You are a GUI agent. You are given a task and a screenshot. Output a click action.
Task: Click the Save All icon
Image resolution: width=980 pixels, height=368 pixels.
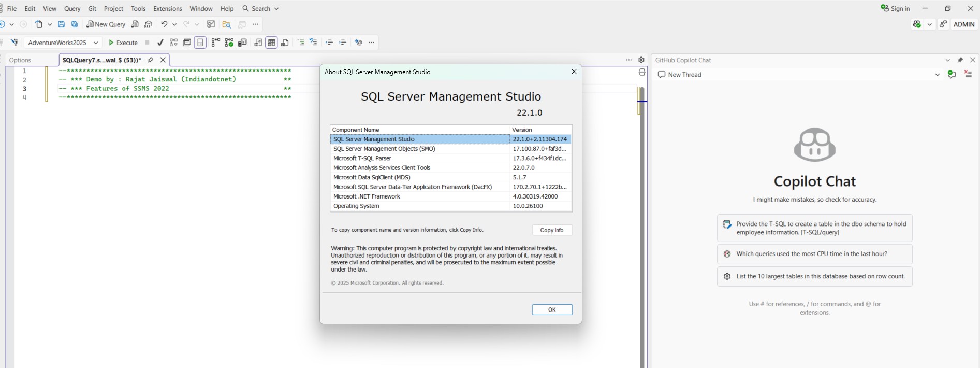(x=75, y=24)
